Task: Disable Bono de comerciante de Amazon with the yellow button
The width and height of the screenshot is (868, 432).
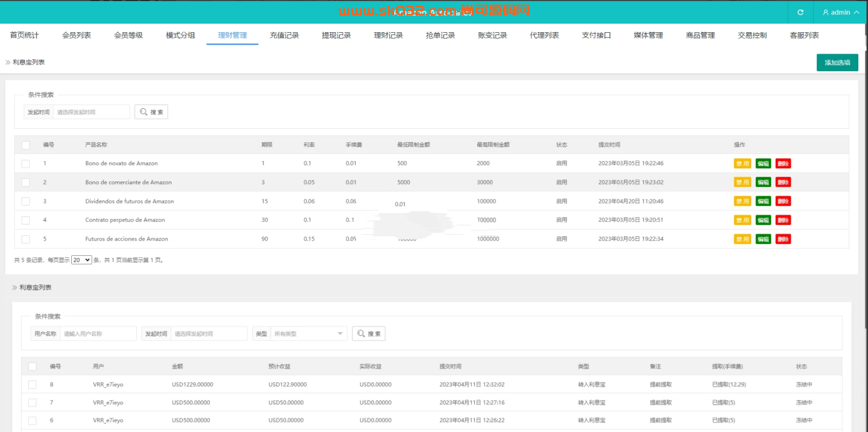Action: coord(742,182)
